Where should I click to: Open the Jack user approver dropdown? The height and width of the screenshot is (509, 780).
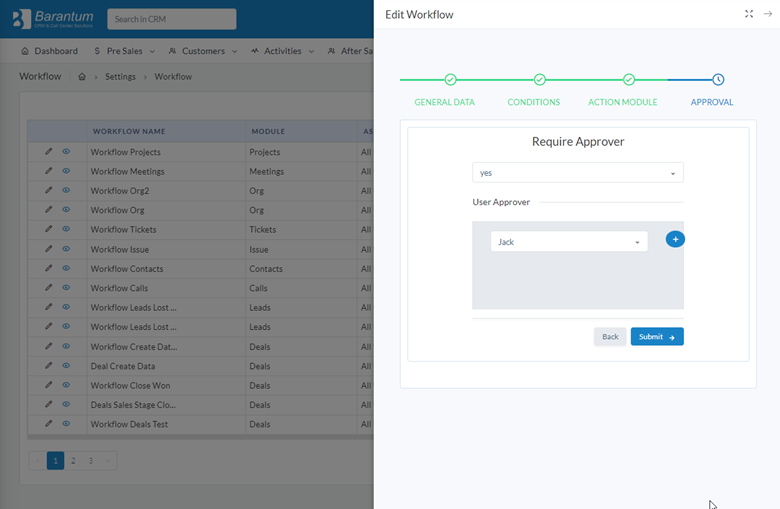pos(569,242)
